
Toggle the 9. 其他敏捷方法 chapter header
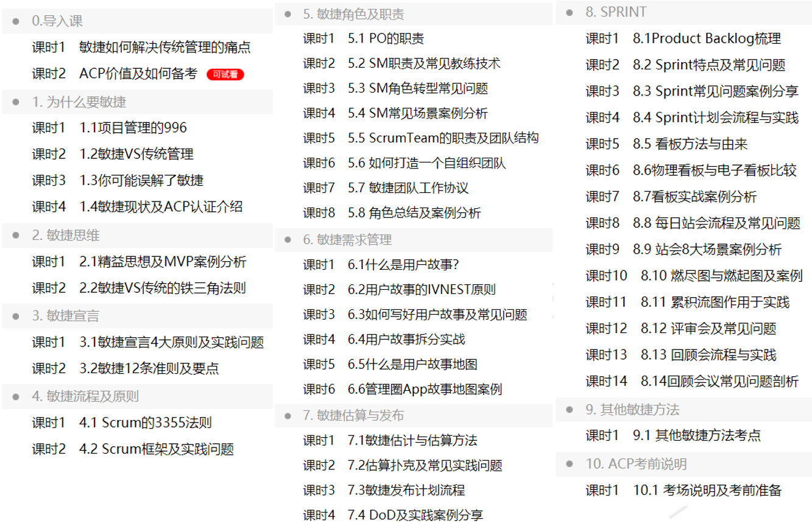684,410
